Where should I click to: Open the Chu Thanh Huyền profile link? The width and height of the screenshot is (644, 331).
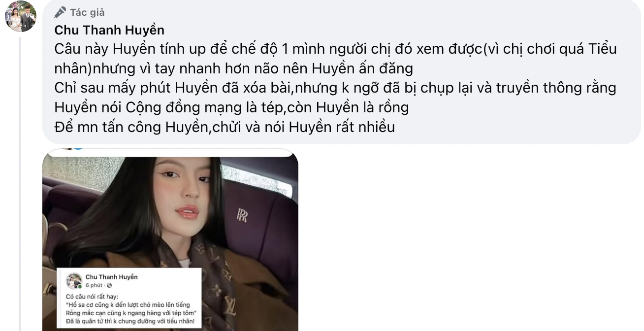click(109, 31)
